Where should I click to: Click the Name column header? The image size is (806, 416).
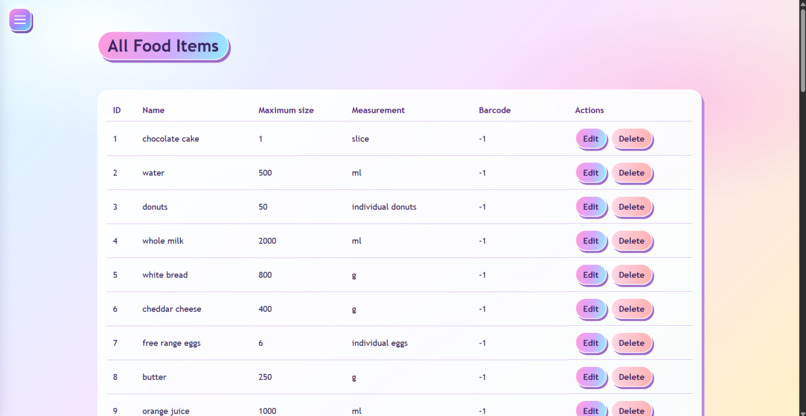pos(153,110)
